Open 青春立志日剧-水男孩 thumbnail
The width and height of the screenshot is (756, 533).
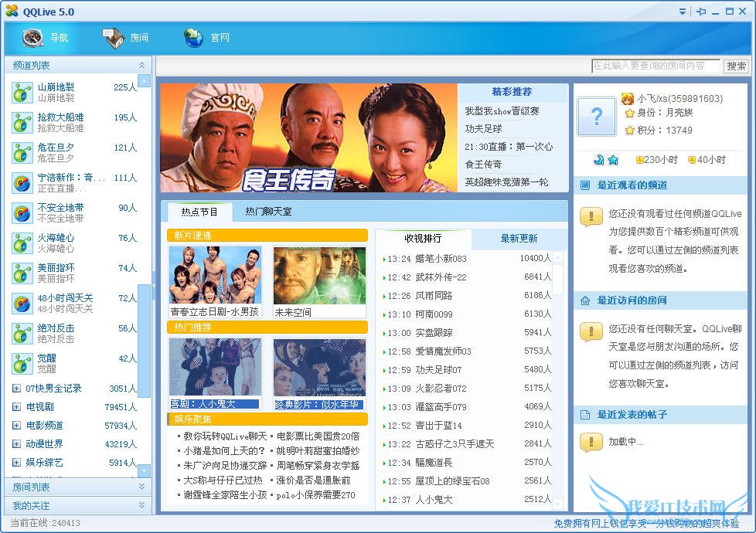215,276
